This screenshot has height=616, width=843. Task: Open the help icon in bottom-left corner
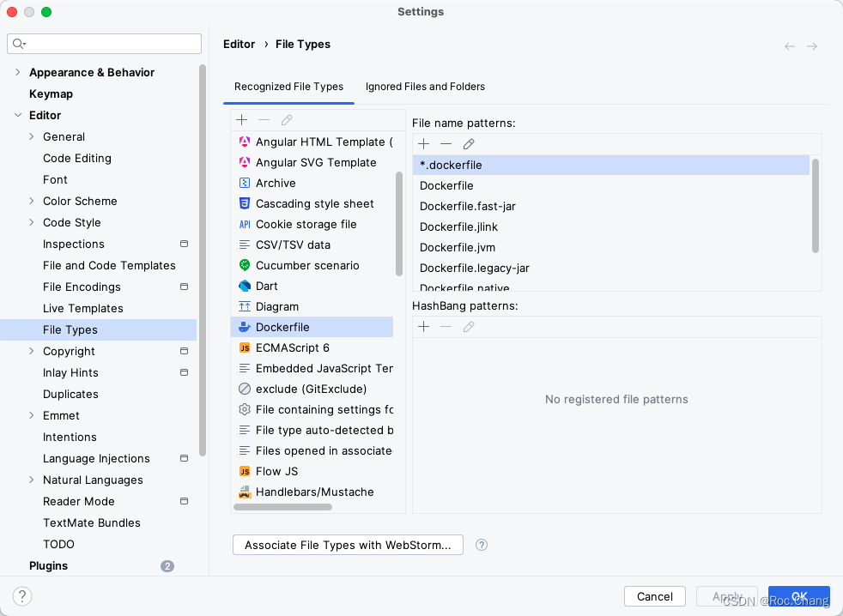(22, 596)
